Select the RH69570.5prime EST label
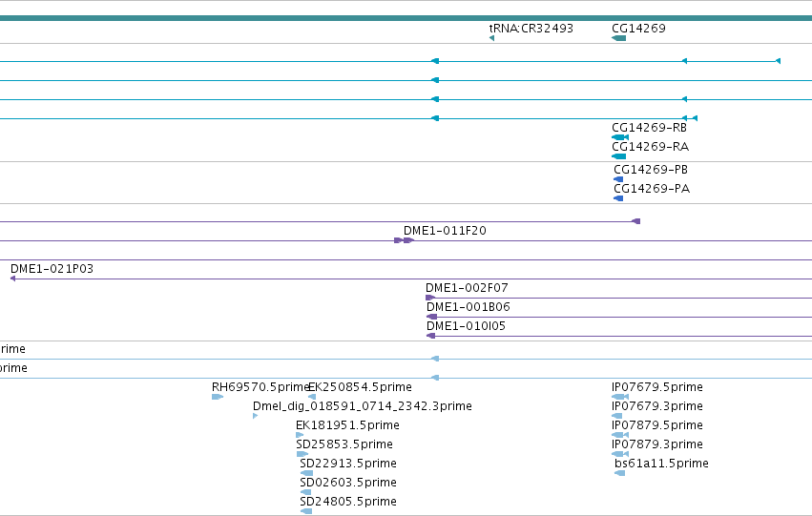Viewport: 812px width, 516px height. [x=260, y=387]
